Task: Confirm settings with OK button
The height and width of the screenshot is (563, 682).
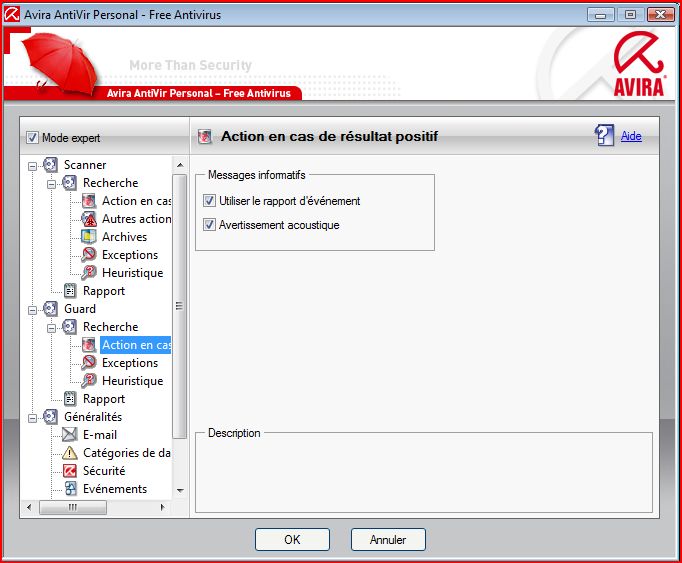Action: [292, 540]
